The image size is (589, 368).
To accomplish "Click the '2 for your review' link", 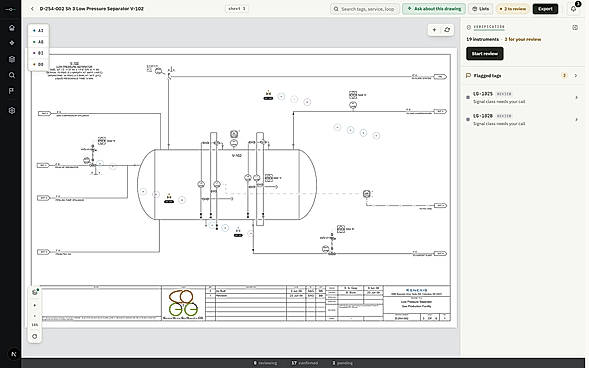I will tap(523, 39).
